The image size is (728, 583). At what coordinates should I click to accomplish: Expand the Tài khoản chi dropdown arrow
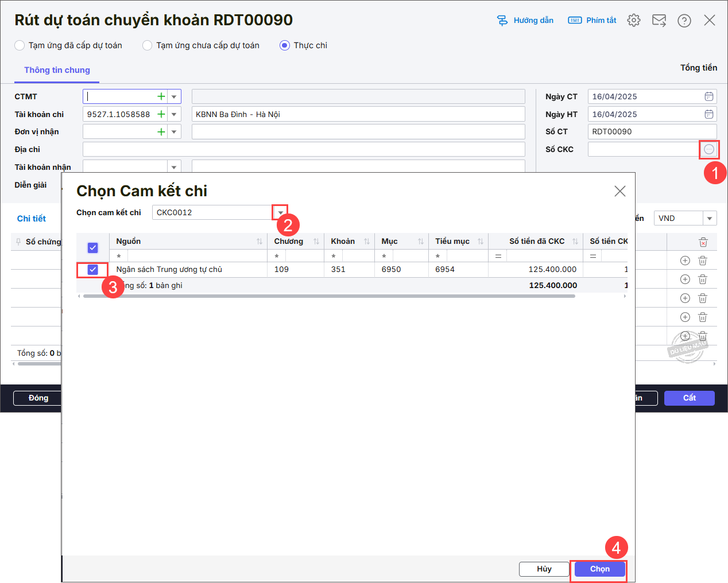[174, 114]
